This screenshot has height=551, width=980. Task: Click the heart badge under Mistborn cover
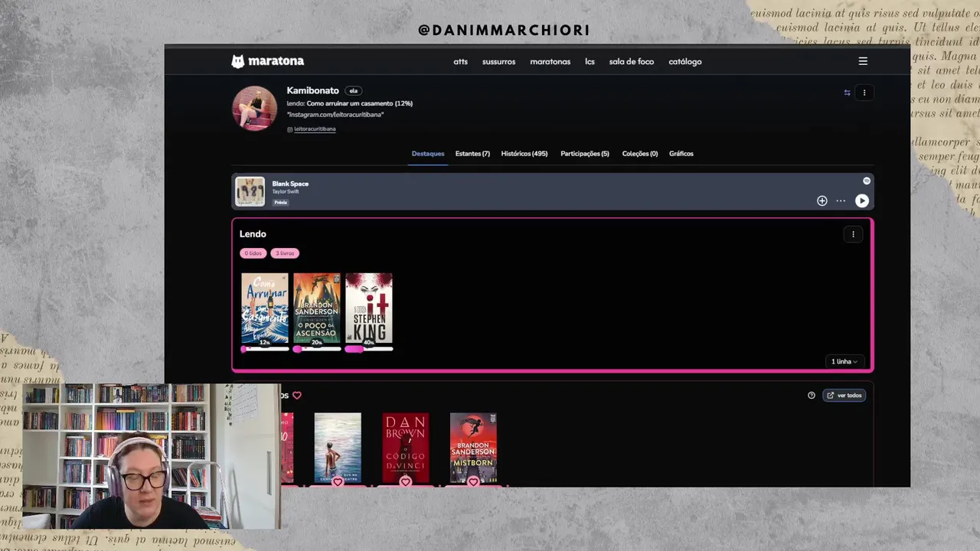click(x=473, y=482)
